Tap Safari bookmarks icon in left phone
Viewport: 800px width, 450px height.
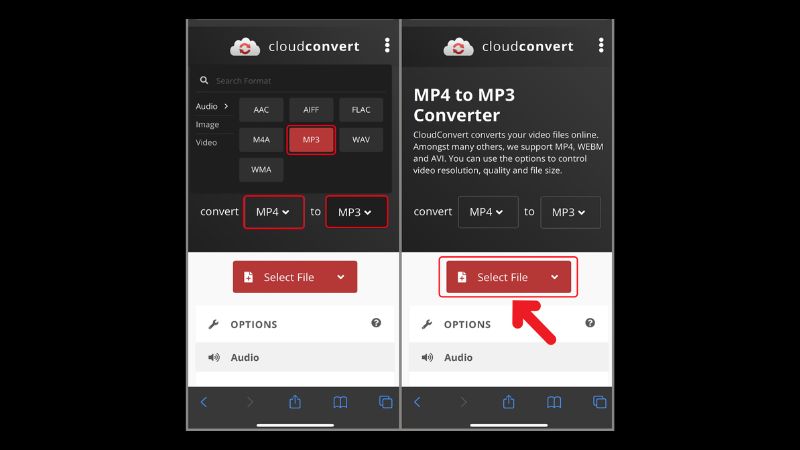point(340,402)
